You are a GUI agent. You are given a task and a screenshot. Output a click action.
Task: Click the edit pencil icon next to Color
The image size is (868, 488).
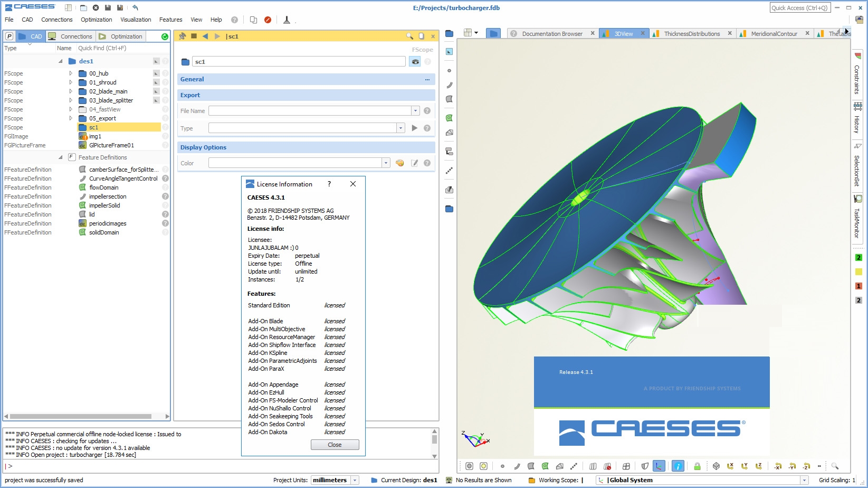point(415,163)
